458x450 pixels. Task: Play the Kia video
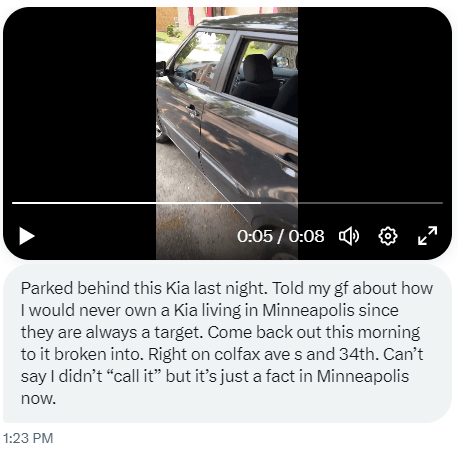tap(27, 236)
